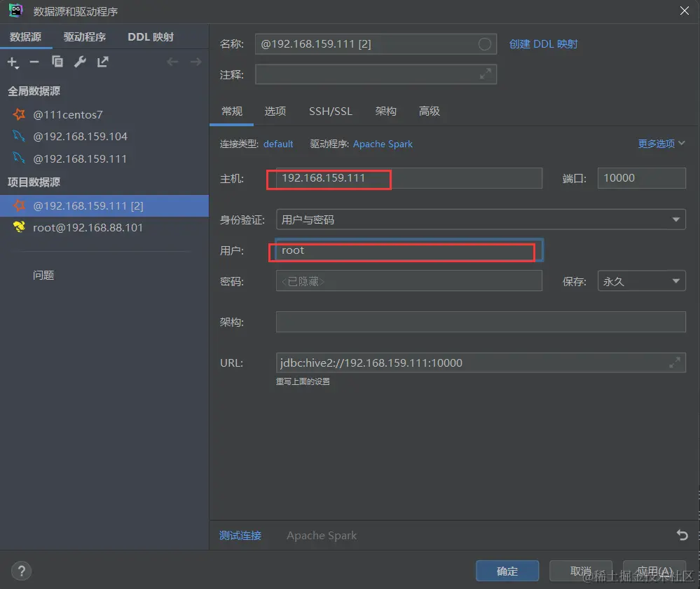Expand the URL field editor
The image size is (700, 589).
click(675, 363)
